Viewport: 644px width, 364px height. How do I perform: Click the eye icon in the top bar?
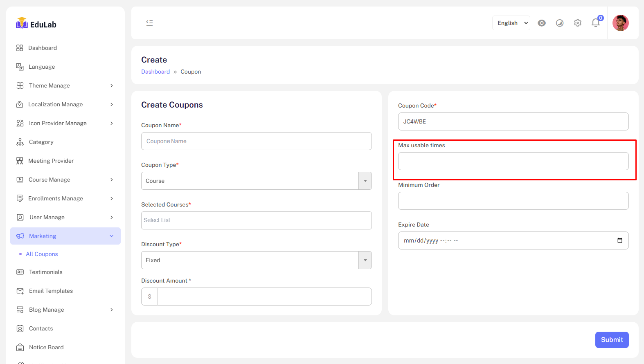click(x=542, y=23)
